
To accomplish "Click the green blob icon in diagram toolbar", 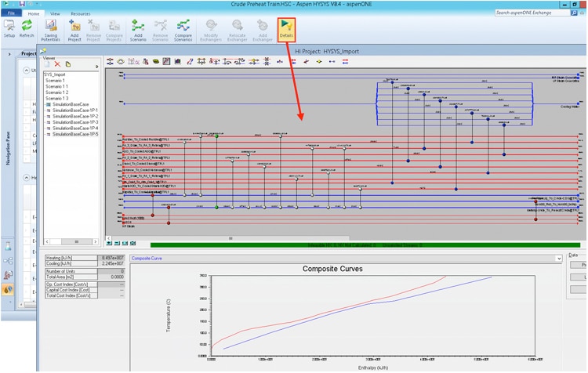I will click(x=156, y=61).
